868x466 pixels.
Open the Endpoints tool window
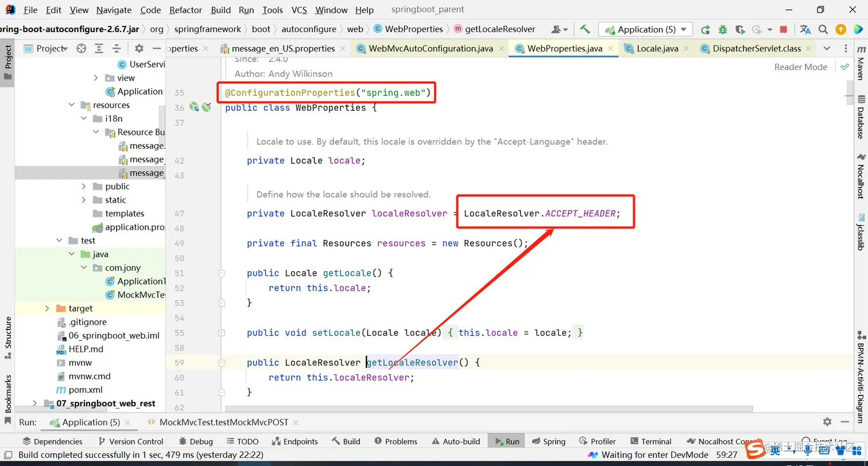pyautogui.click(x=294, y=441)
